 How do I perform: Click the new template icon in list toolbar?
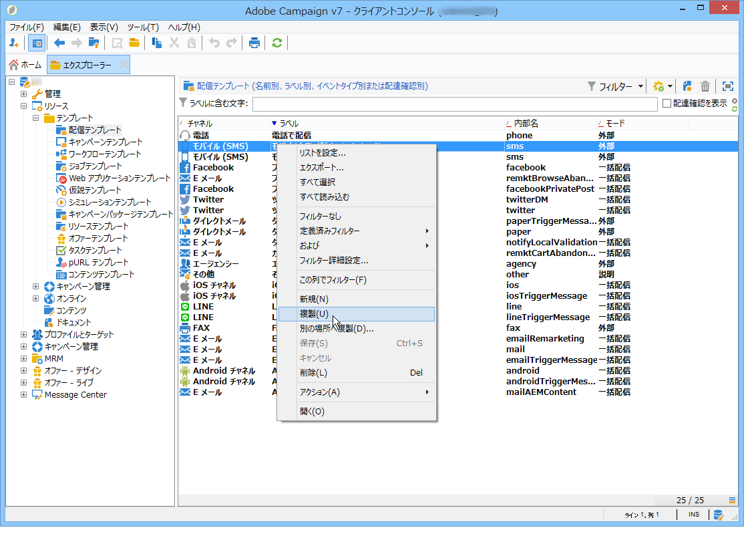[687, 86]
